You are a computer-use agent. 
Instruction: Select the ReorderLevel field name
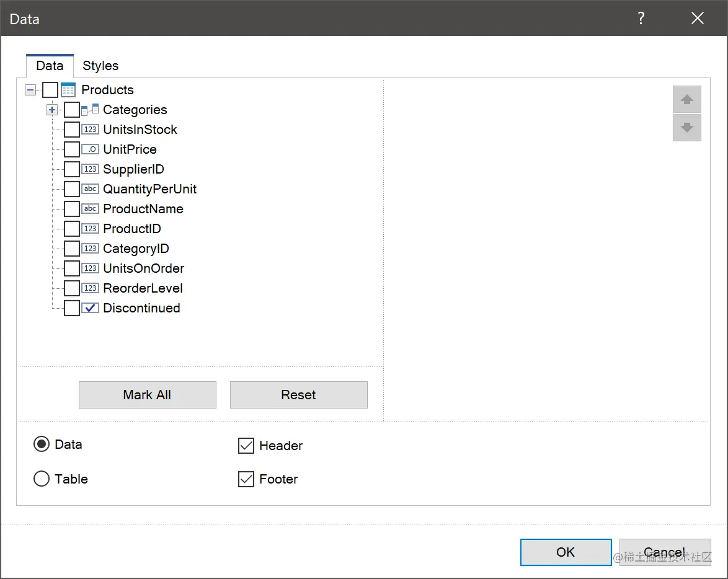[143, 288]
